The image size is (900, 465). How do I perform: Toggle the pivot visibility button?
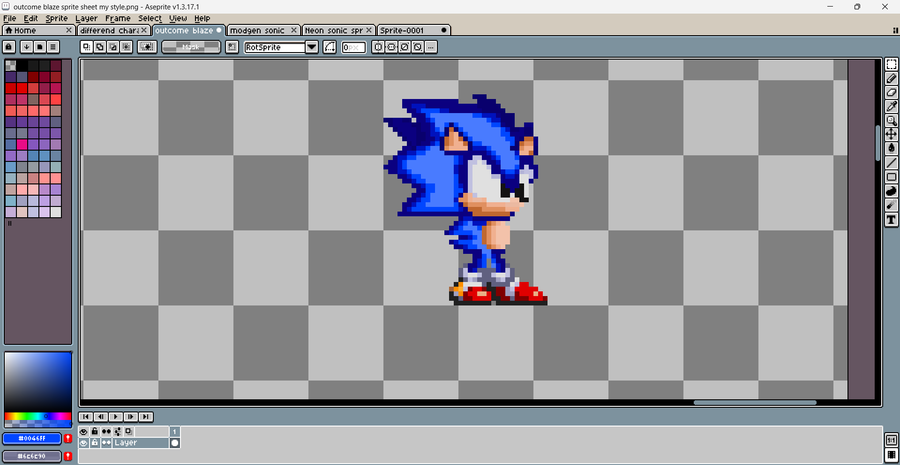[232, 47]
